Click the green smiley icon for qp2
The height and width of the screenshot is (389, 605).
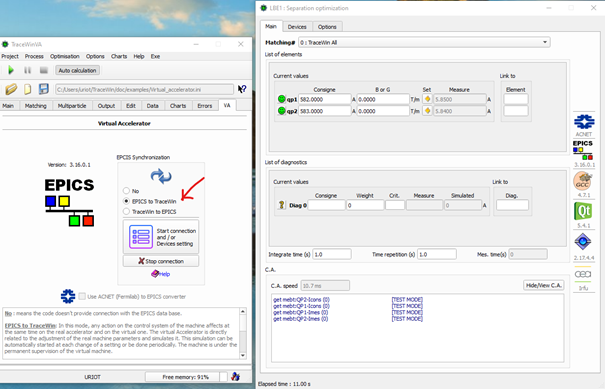pyautogui.click(x=282, y=111)
